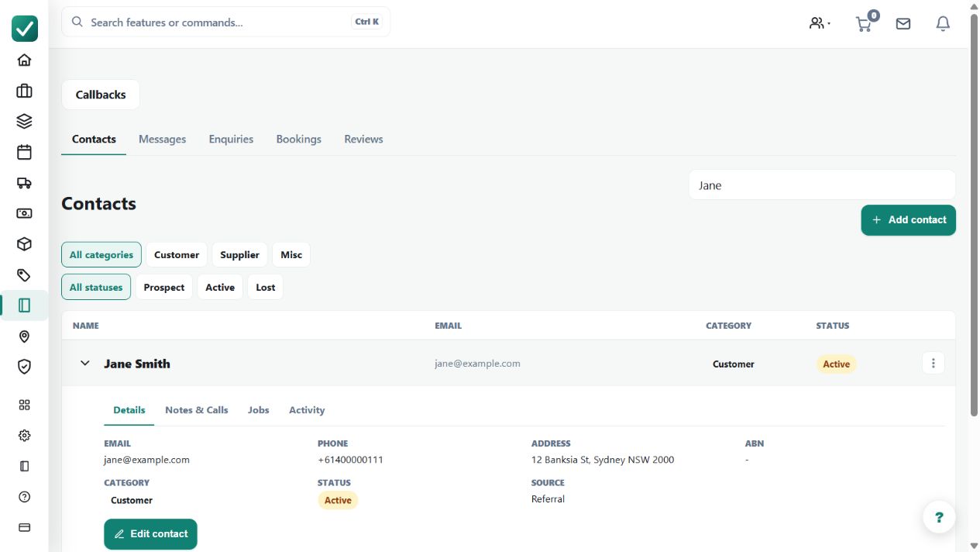Open the settings gear sidebar icon
The height and width of the screenshot is (552, 980).
click(x=24, y=436)
